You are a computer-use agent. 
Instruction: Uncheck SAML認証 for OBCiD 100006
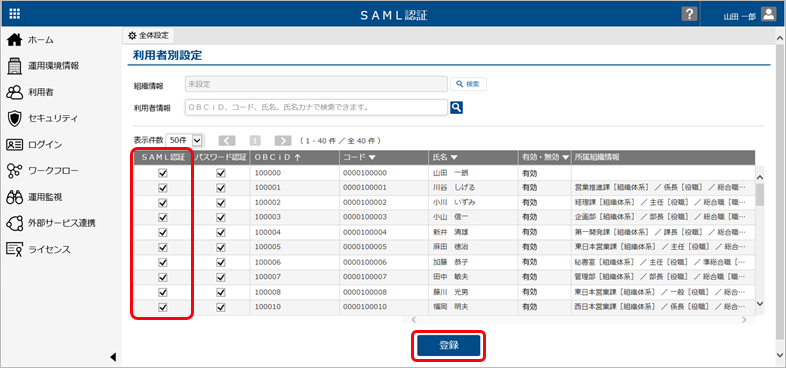tap(162, 263)
